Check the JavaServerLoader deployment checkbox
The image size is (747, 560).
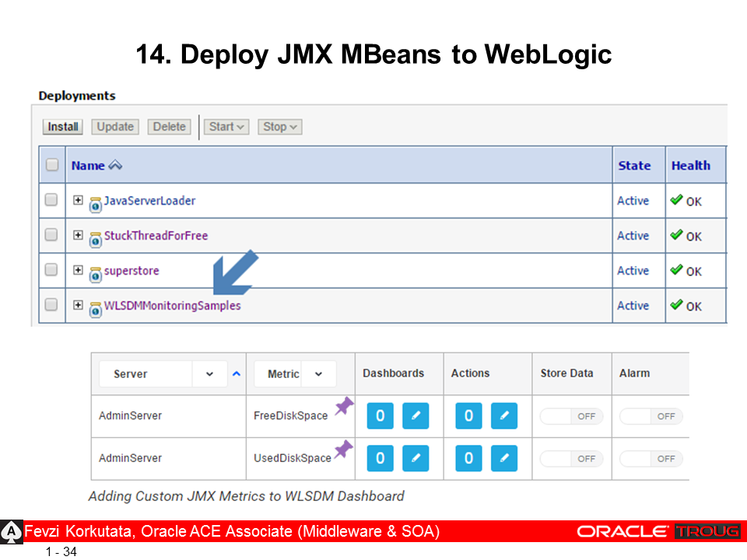(51, 200)
